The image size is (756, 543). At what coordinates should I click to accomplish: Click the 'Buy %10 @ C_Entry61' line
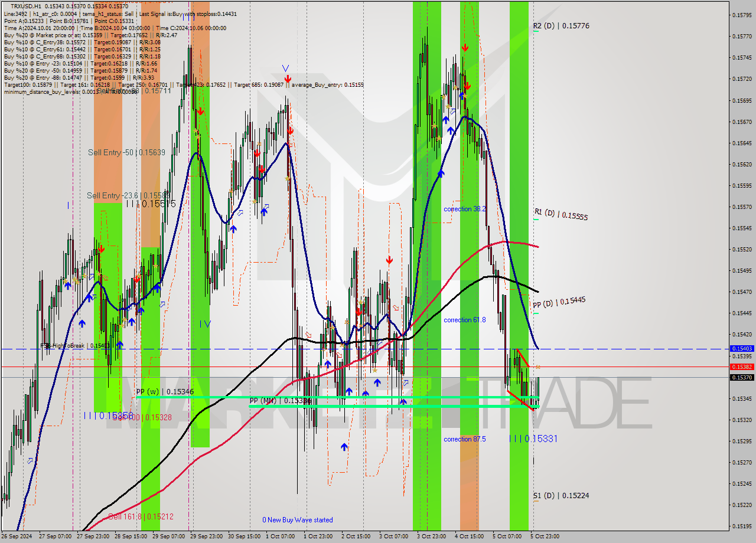82,49
